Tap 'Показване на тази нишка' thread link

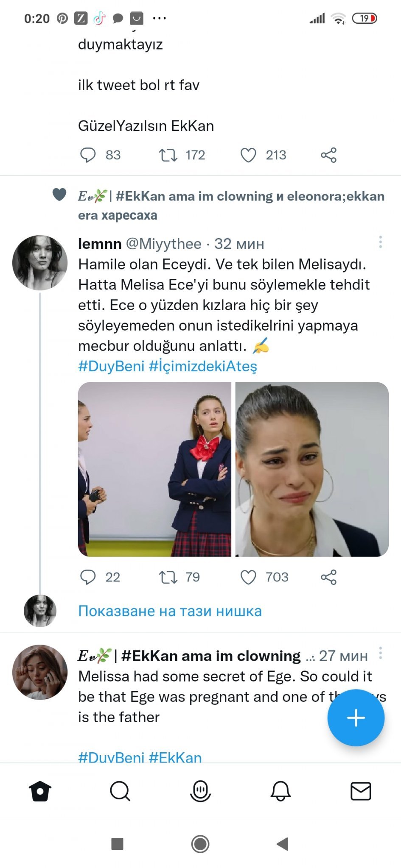point(170,611)
